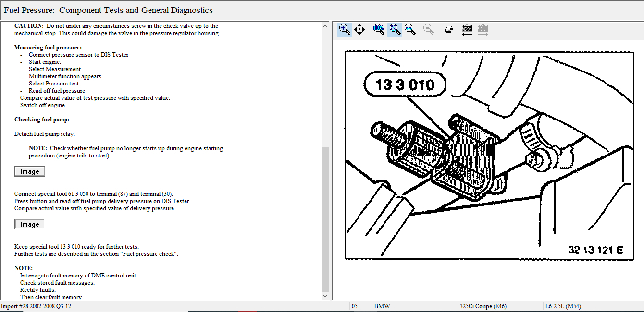Reset diagram zoom to 100%
Image resolution: width=644 pixels, height=312 pixels.
click(379, 30)
